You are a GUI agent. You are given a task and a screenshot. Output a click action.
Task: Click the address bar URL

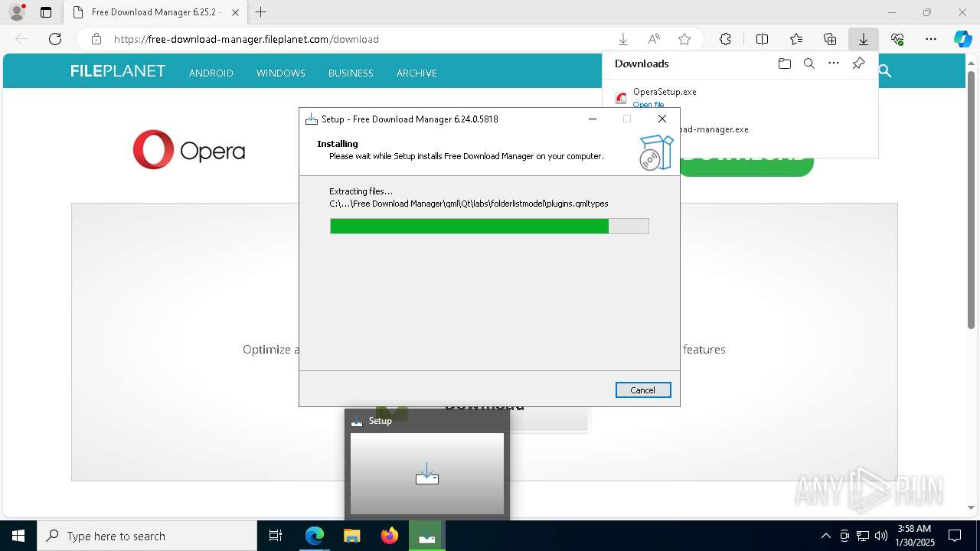point(247,39)
